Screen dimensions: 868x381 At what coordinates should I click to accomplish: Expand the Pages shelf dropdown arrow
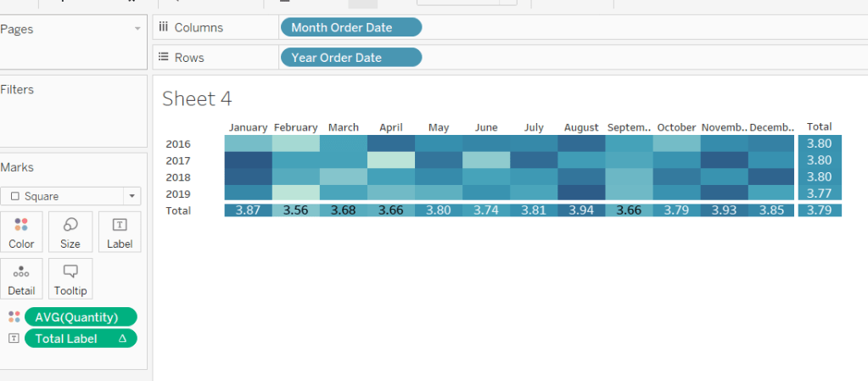[137, 29]
